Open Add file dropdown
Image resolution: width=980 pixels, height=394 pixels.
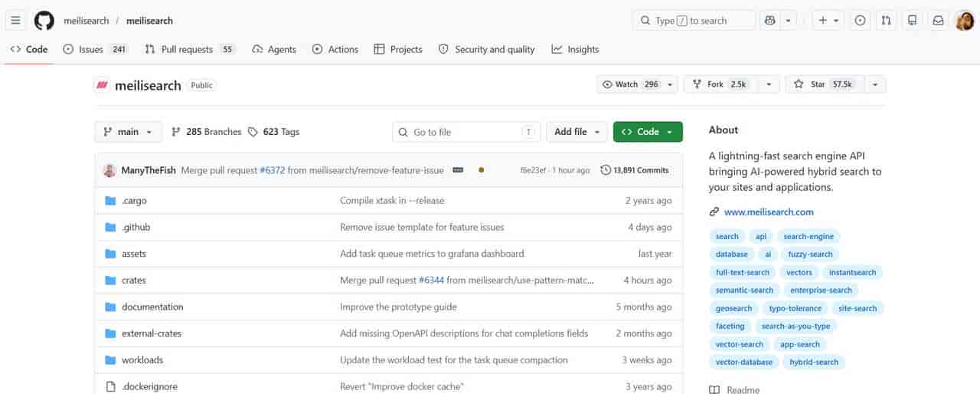click(577, 132)
